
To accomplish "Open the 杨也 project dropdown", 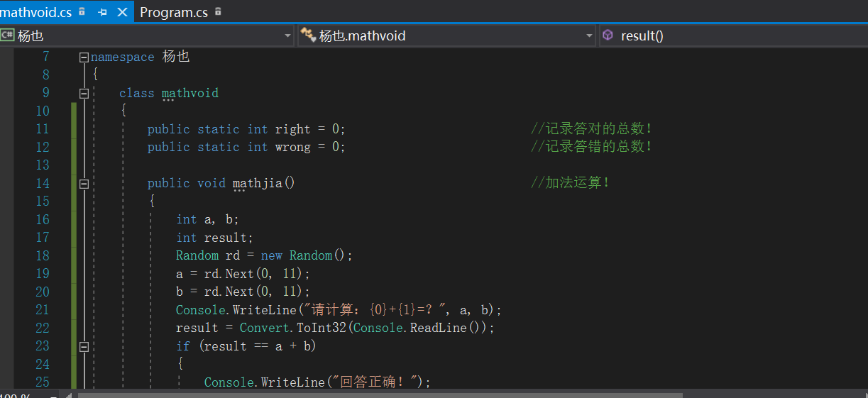I will tap(147, 35).
